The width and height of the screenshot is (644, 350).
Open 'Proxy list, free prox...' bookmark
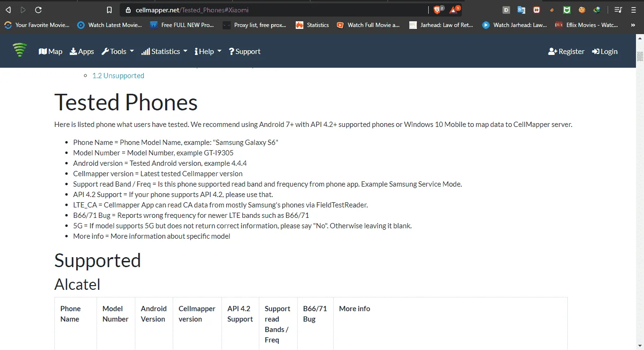click(x=255, y=25)
